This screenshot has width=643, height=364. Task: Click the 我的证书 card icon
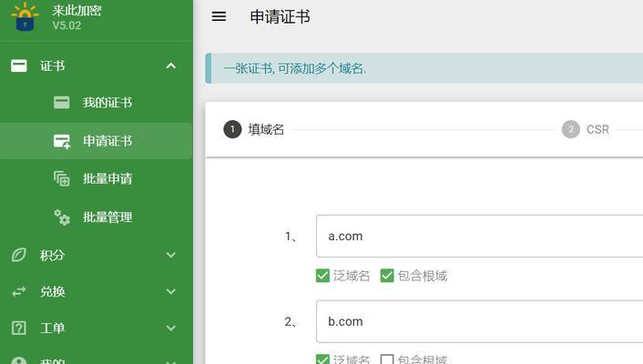(x=62, y=103)
